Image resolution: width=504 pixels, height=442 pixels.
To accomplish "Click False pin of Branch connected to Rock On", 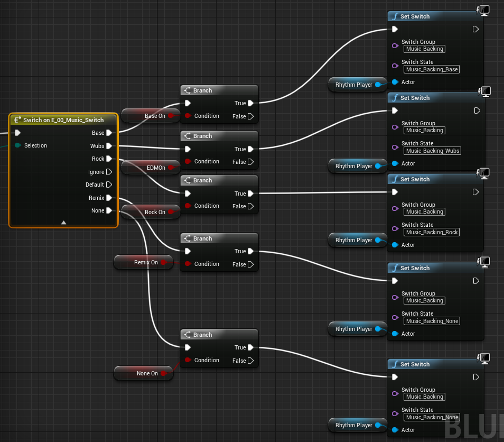I will tap(251, 206).
